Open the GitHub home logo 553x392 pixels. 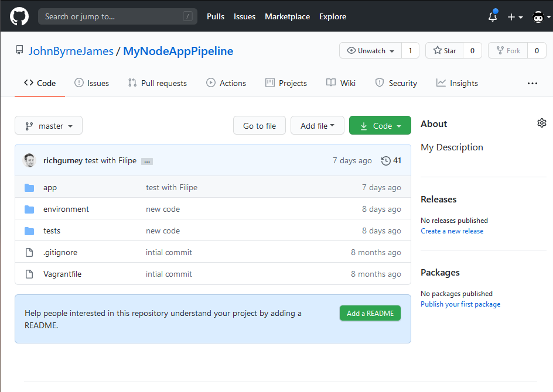19,16
